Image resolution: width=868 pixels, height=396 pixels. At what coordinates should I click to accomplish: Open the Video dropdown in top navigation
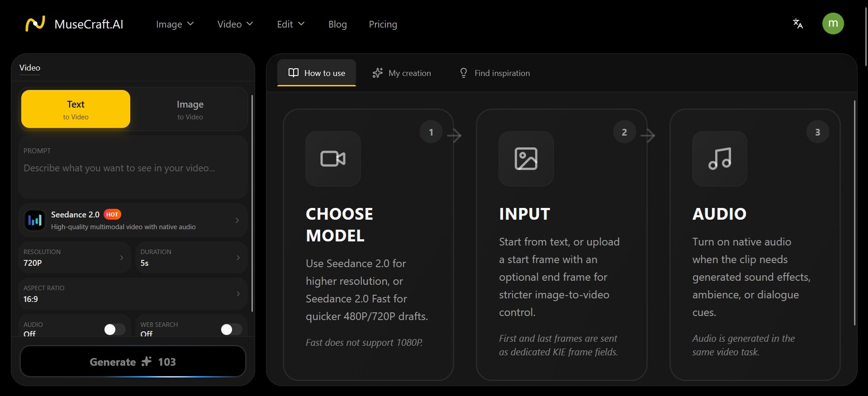[x=235, y=24]
